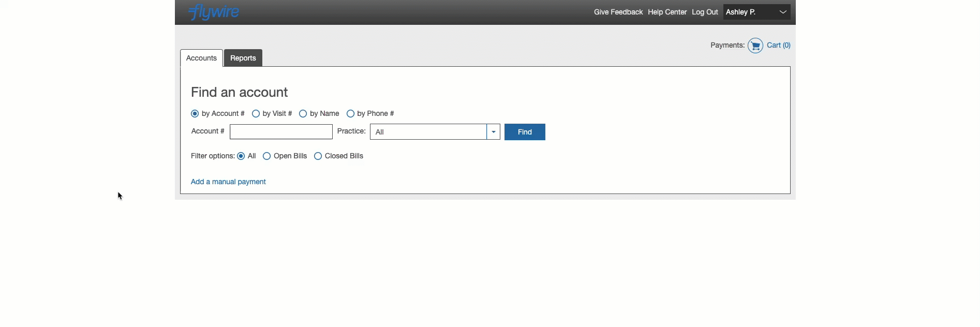
Task: Choose the by Name search option
Action: pos(303,114)
